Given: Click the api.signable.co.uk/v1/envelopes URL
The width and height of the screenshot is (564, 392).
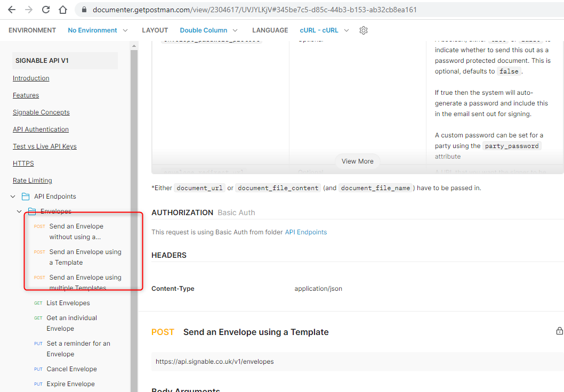Looking at the screenshot, I should tap(215, 362).
